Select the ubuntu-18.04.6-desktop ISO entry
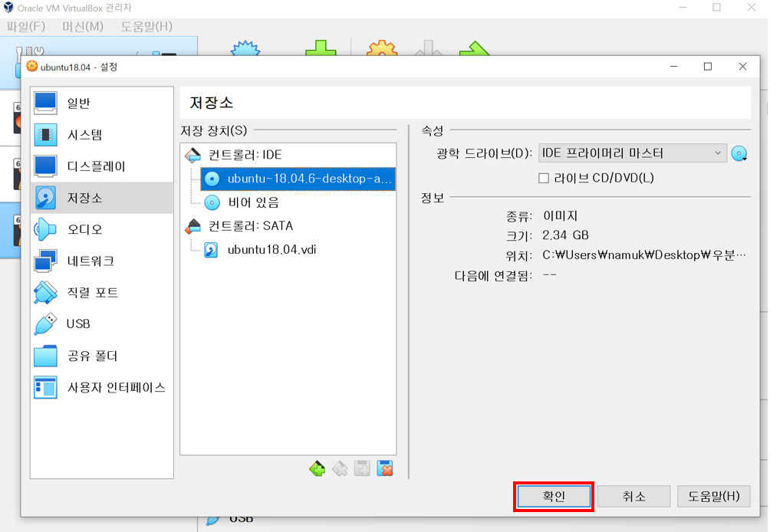 click(x=298, y=179)
